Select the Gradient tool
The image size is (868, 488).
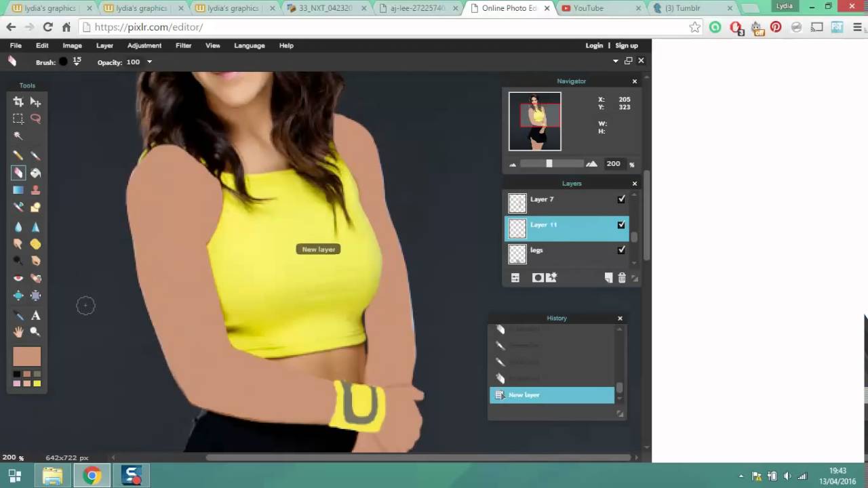coord(18,190)
